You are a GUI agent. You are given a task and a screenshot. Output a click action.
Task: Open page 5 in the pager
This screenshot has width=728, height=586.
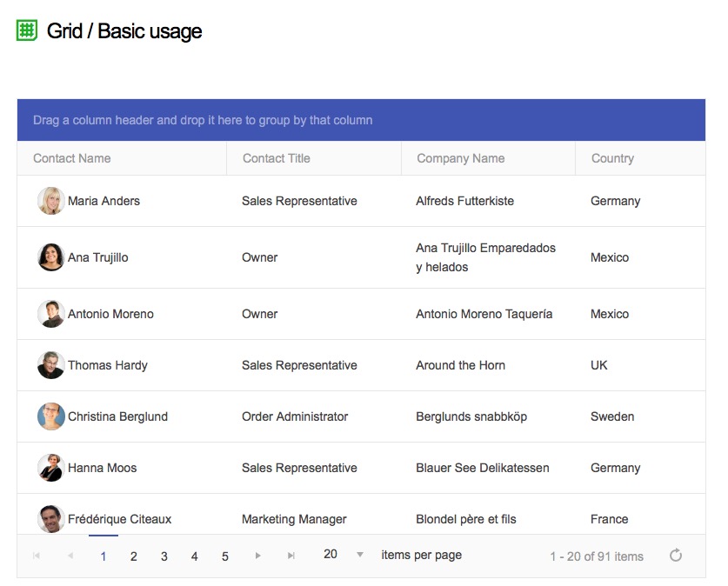(x=225, y=556)
